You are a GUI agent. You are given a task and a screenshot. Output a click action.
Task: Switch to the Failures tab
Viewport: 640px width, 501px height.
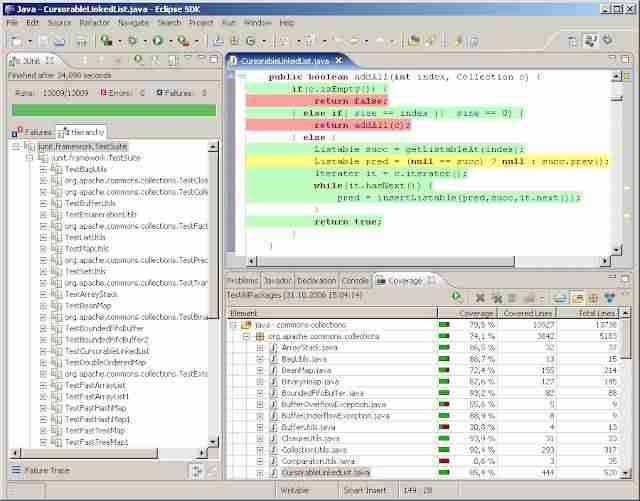(x=32, y=132)
